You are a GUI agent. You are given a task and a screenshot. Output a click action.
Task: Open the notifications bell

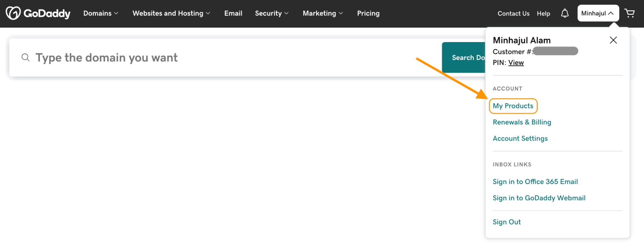565,13
